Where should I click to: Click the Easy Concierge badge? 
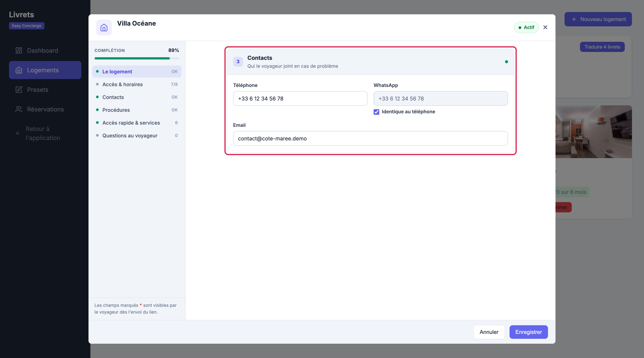[27, 26]
